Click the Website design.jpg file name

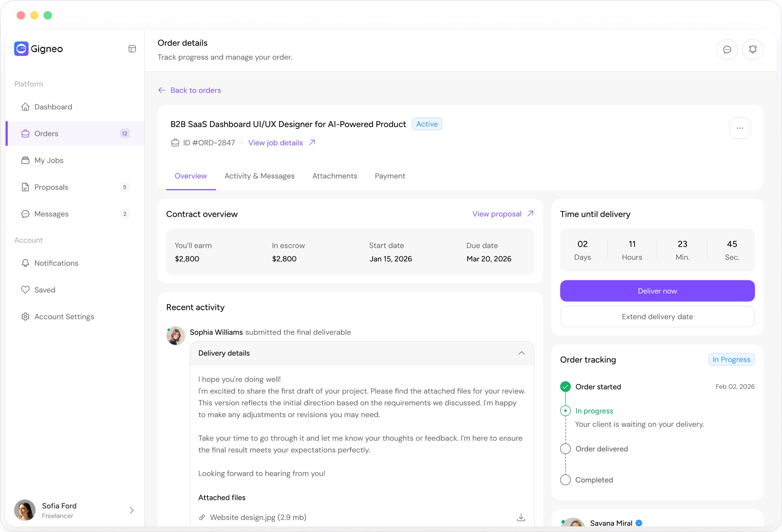coord(258,518)
